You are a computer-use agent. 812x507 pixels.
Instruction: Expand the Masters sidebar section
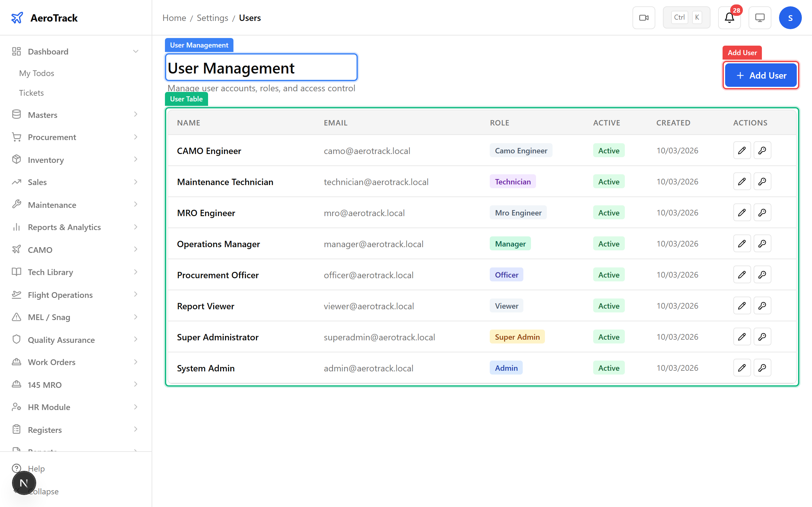(135, 114)
